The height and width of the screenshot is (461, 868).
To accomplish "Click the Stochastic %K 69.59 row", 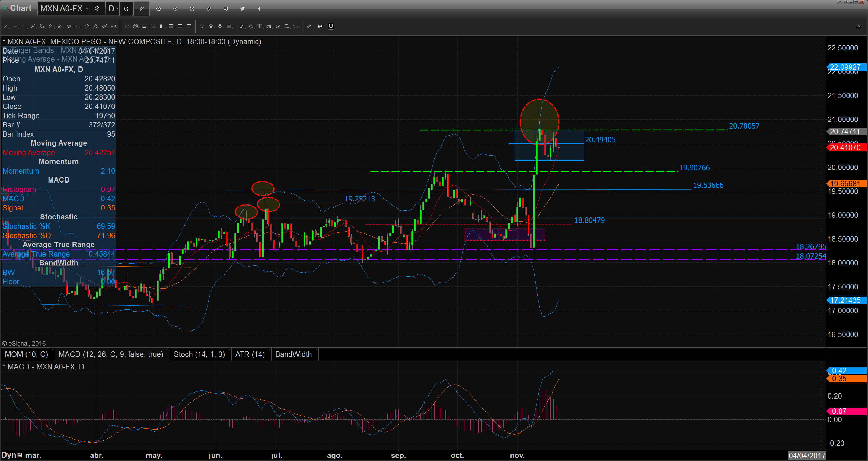I will point(59,226).
